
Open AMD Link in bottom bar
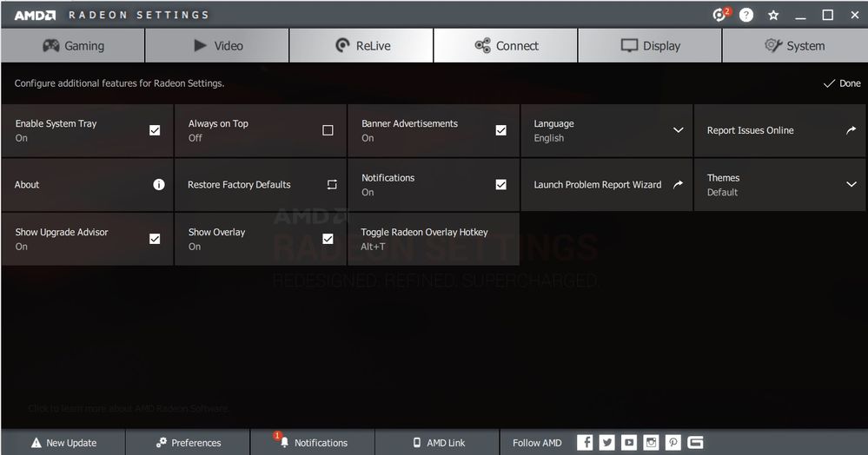pos(437,442)
